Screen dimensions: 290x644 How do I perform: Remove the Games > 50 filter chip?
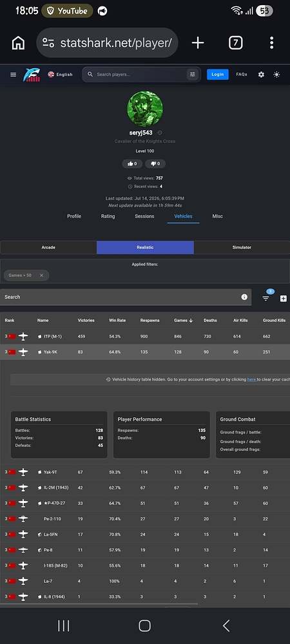41,275
